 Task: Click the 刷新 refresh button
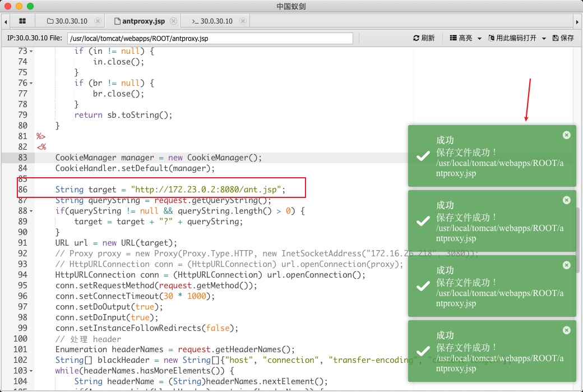(424, 38)
